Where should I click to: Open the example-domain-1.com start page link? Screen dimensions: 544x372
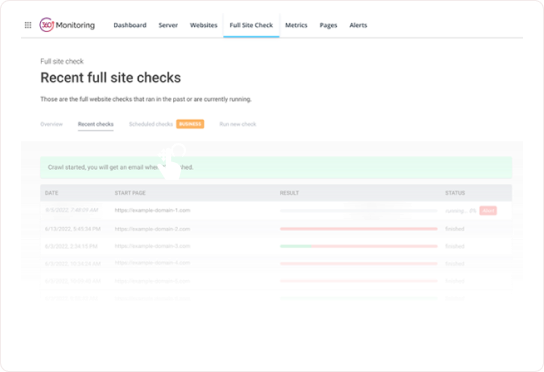pos(152,210)
